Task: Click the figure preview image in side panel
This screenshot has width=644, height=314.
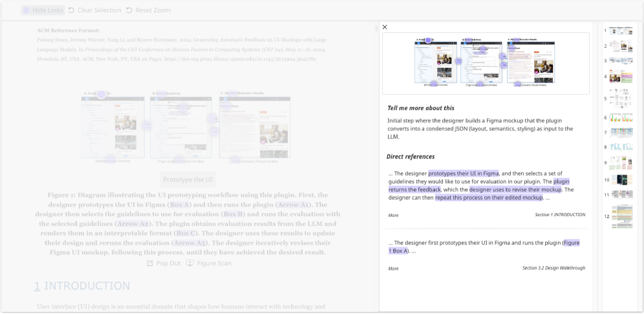Action: point(485,63)
